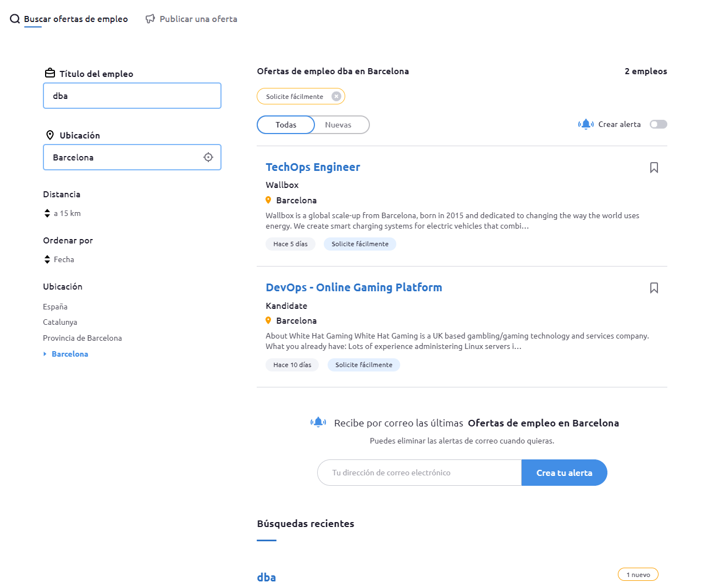
Task: Remove the Solicite fácilmente filter chip
Action: click(336, 97)
